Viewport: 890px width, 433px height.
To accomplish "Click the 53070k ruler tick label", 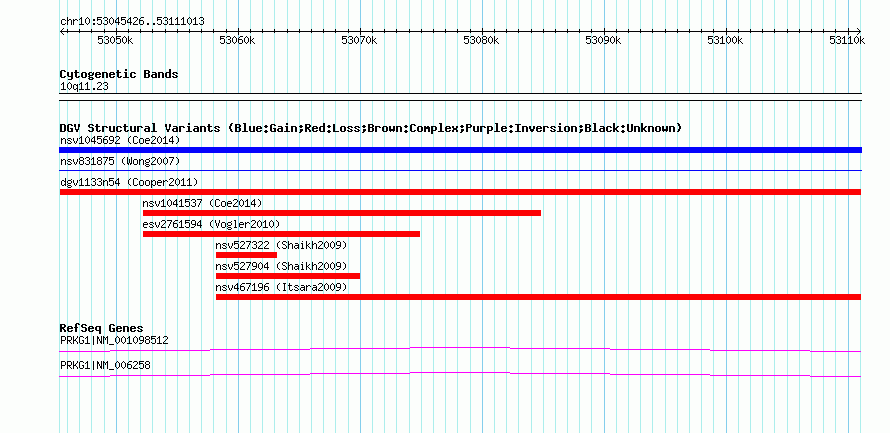I will (359, 40).
